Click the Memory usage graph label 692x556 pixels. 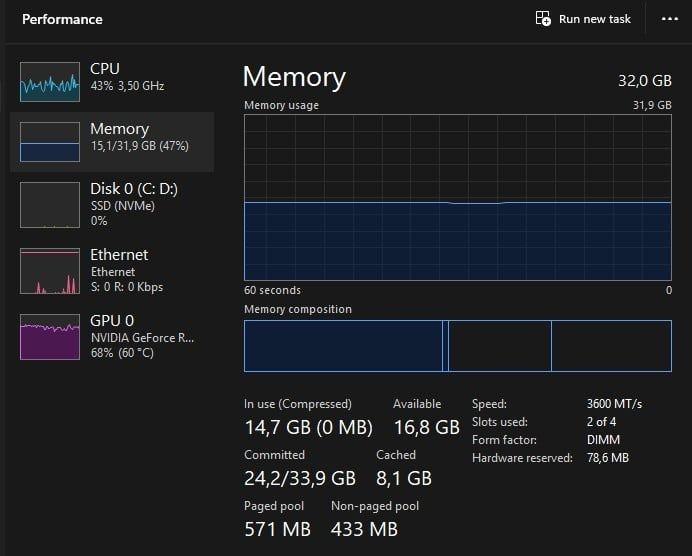(281, 105)
